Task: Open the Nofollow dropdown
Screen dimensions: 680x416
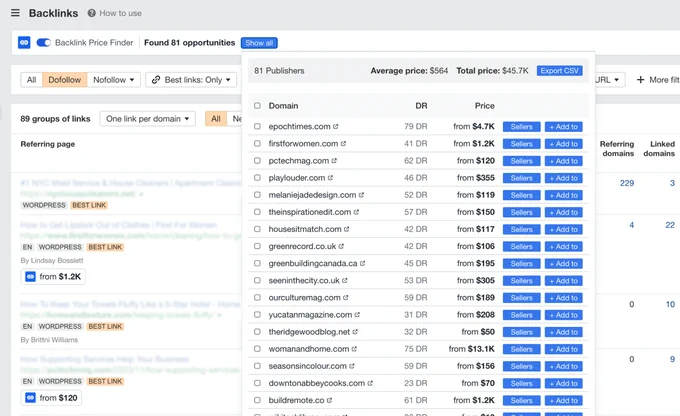Action: (x=114, y=80)
